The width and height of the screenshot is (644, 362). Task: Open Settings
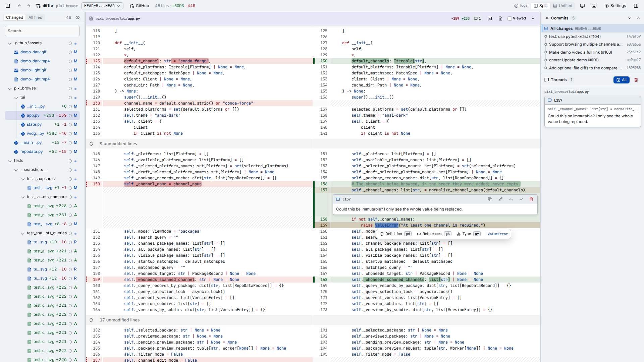point(615,6)
